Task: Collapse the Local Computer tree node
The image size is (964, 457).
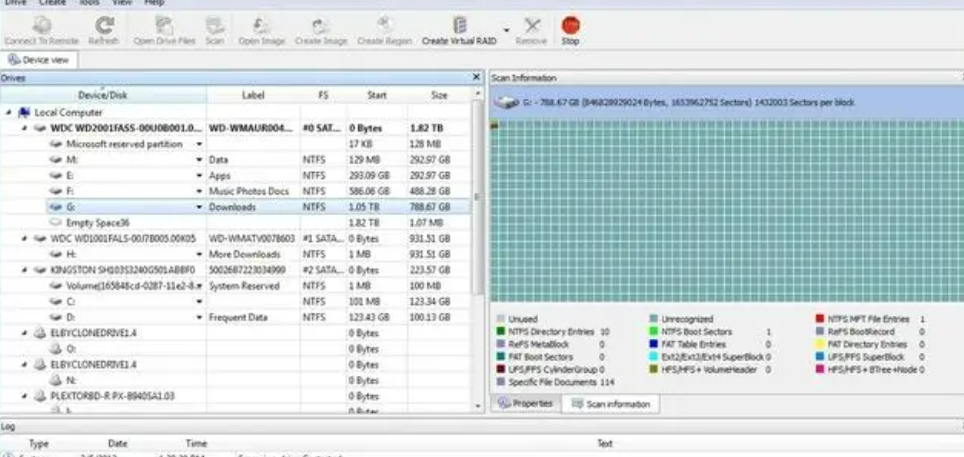Action: 9,113
